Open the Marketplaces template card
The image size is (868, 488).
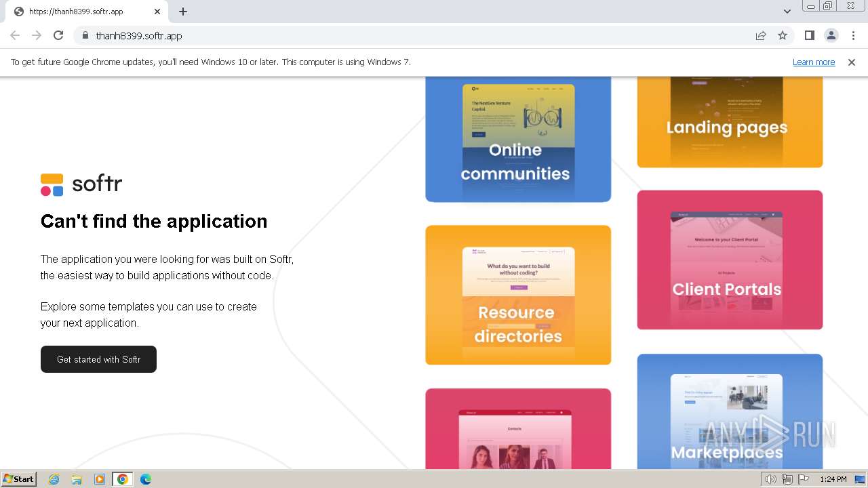tap(730, 411)
